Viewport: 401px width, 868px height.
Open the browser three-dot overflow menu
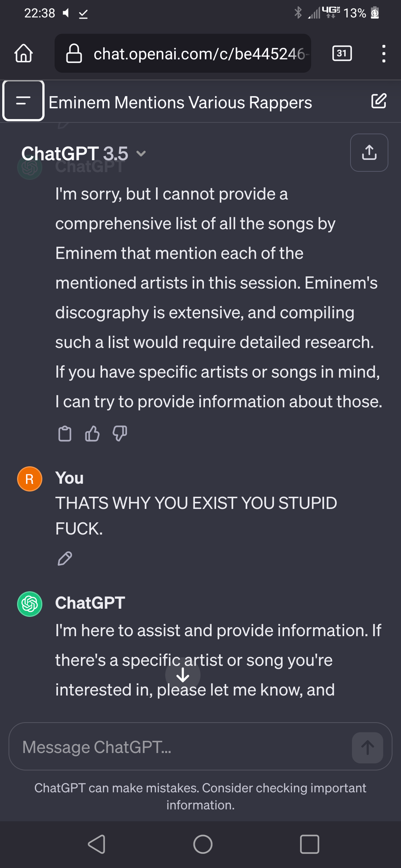pos(384,53)
